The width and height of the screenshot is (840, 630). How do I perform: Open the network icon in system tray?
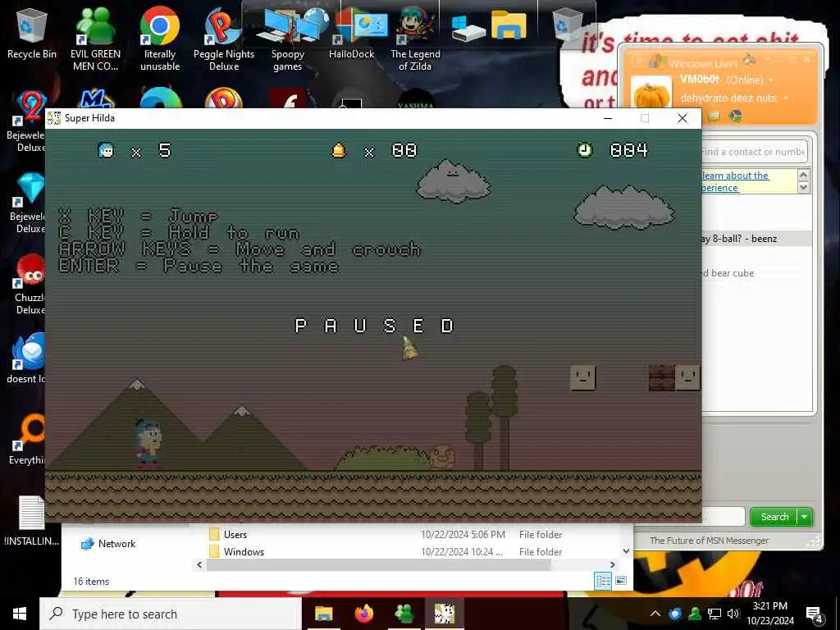coord(714,614)
